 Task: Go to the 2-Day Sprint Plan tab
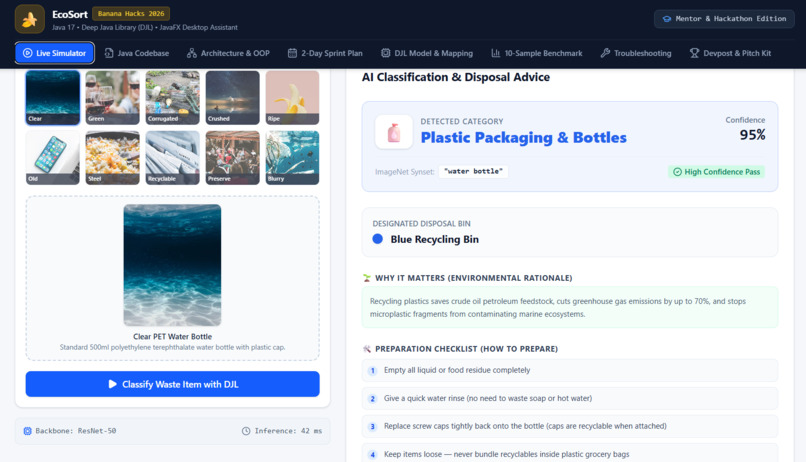(x=325, y=53)
